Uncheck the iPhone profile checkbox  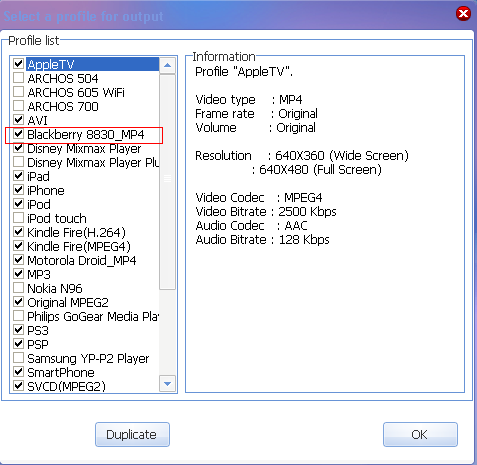18,190
